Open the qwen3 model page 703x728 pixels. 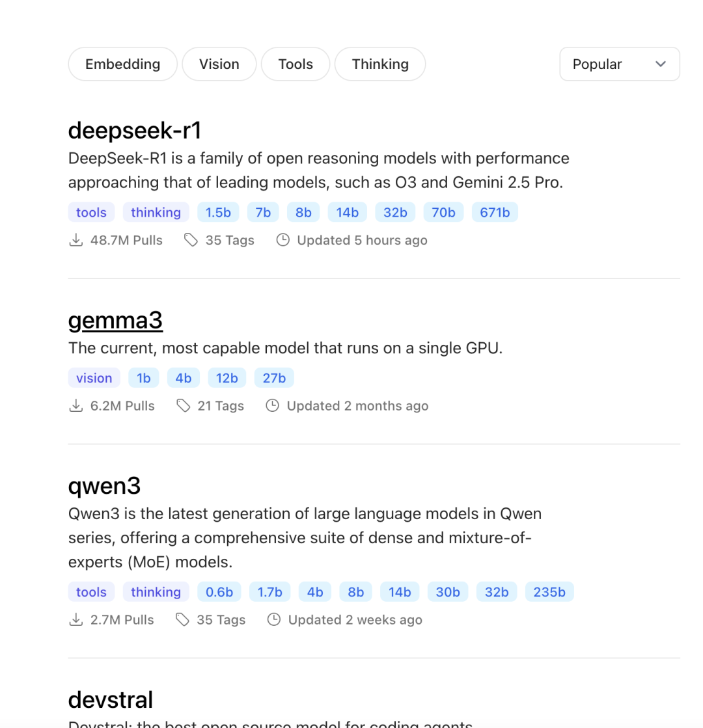[x=104, y=486]
